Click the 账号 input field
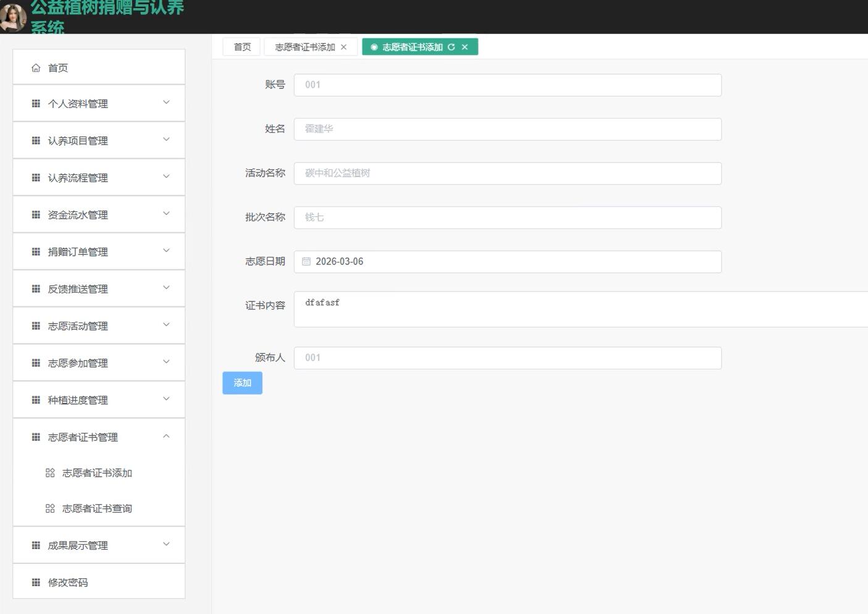 pos(507,85)
